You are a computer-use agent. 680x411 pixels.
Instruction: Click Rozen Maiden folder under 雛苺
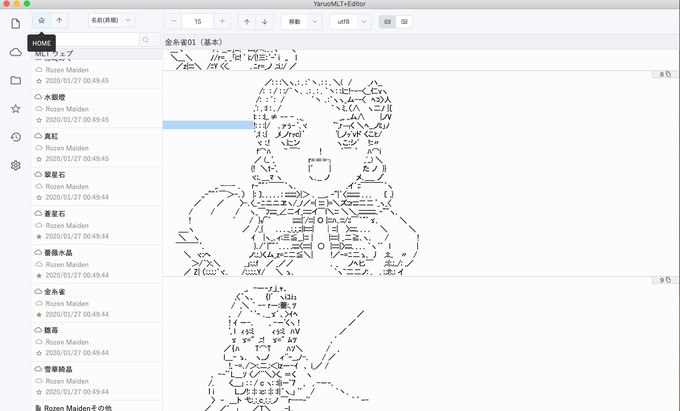(x=67, y=342)
